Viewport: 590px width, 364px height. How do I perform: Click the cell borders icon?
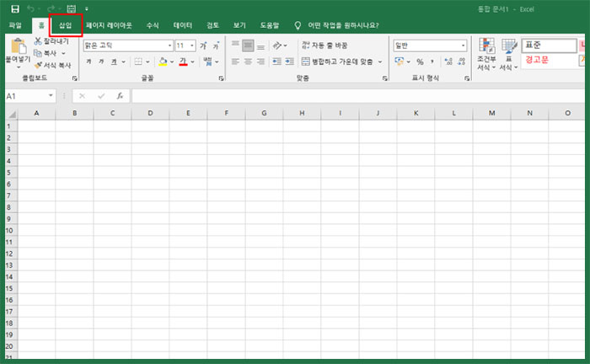(138, 62)
